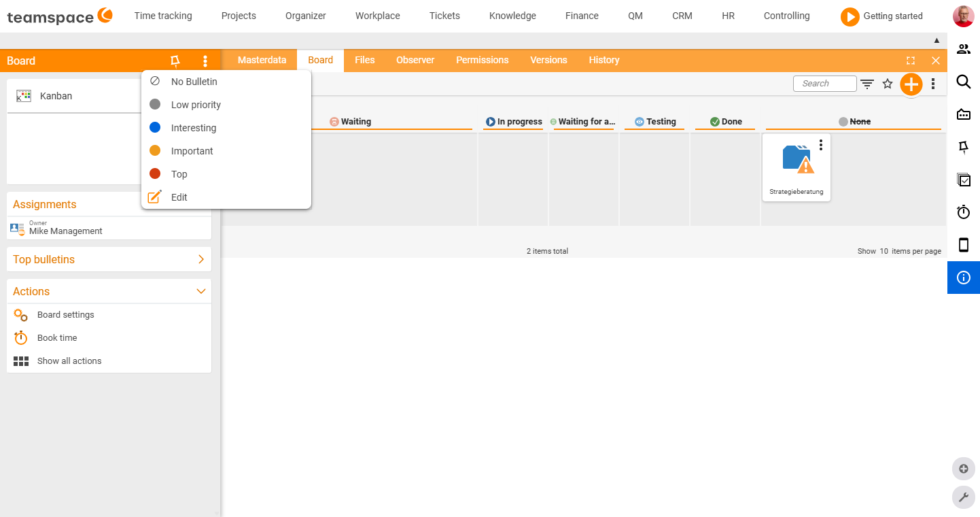This screenshot has width=980, height=517.
Task: Open the QM menu
Action: 635,16
